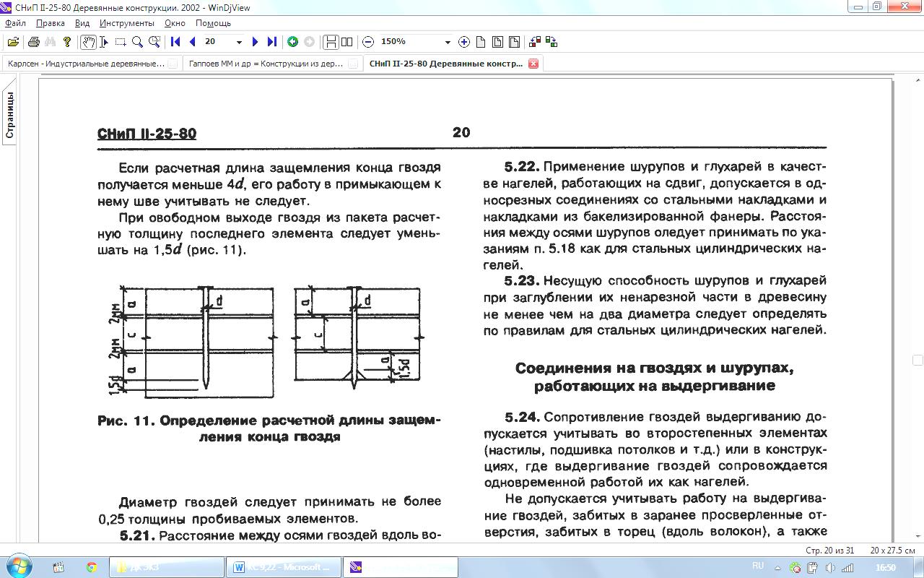924x578 pixels.
Task: Click the Рис. 11 figure caption
Action: point(269,428)
